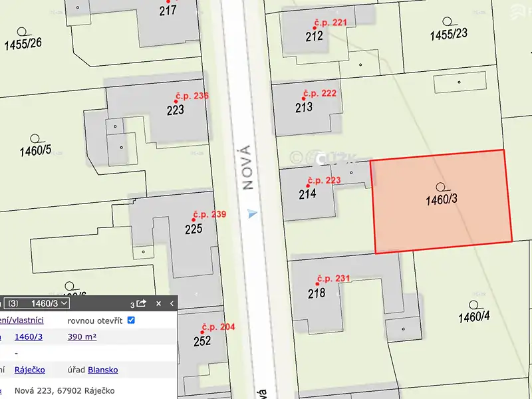Click the red 'č.p. 231' house number
Image resolution: width=532 pixels, height=399 pixels.
pyautogui.click(x=334, y=279)
